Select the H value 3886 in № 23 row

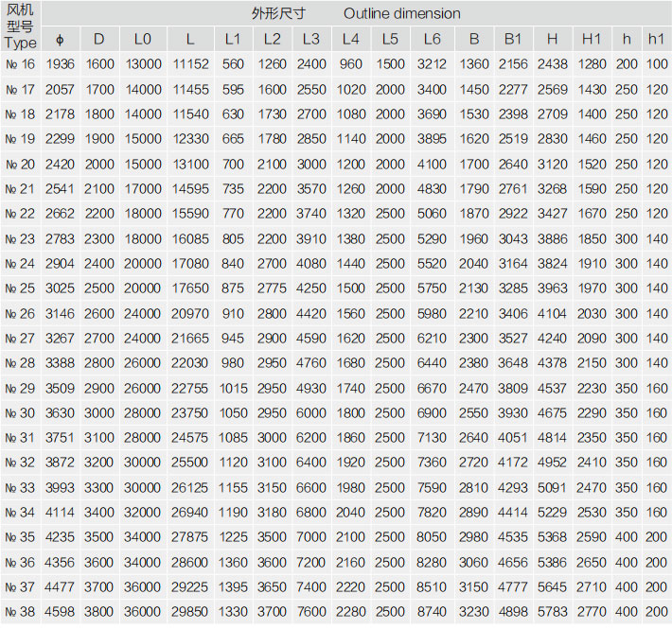[x=553, y=238]
